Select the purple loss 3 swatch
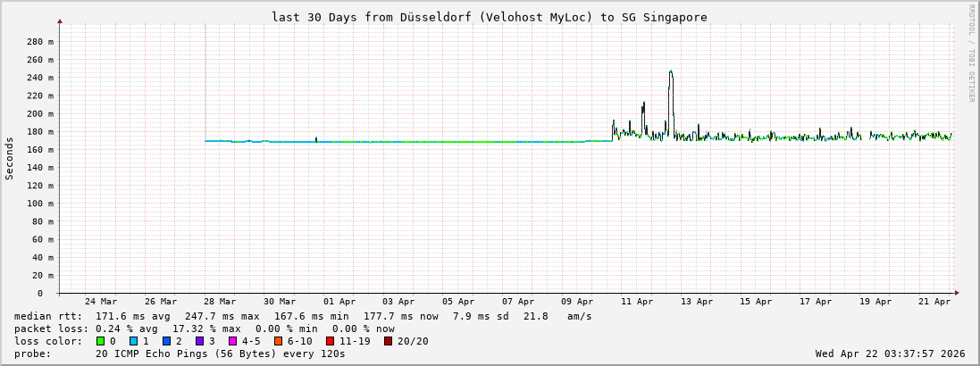 coord(198,341)
